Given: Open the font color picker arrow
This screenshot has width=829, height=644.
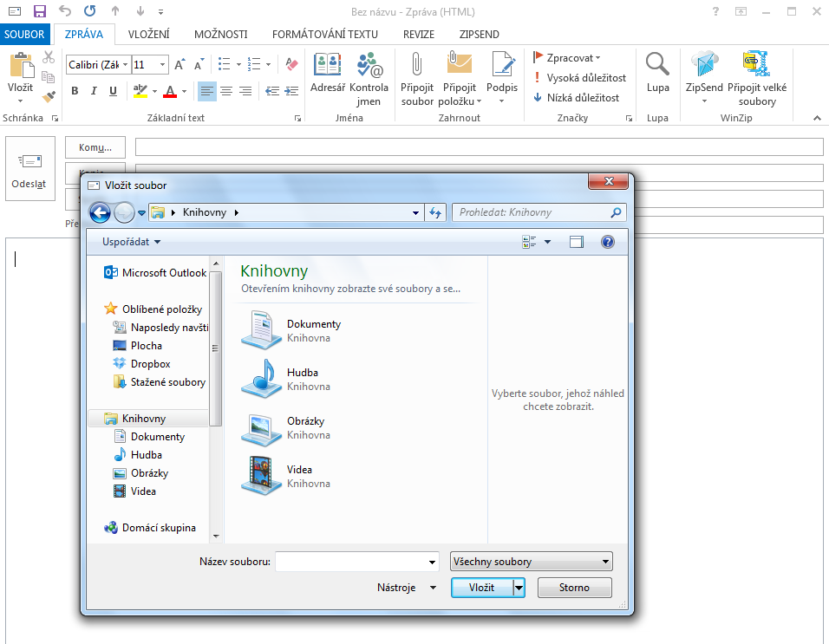Looking at the screenshot, I should click(x=184, y=91).
